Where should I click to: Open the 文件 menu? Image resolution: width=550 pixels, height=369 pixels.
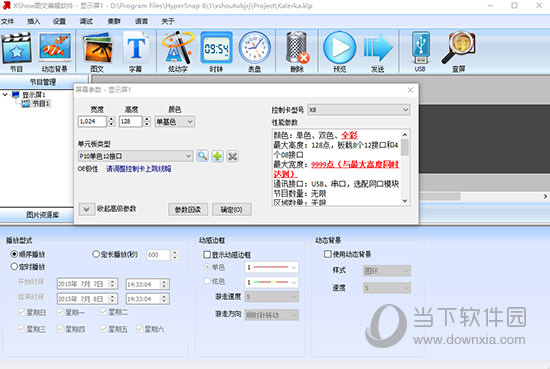(x=7, y=21)
